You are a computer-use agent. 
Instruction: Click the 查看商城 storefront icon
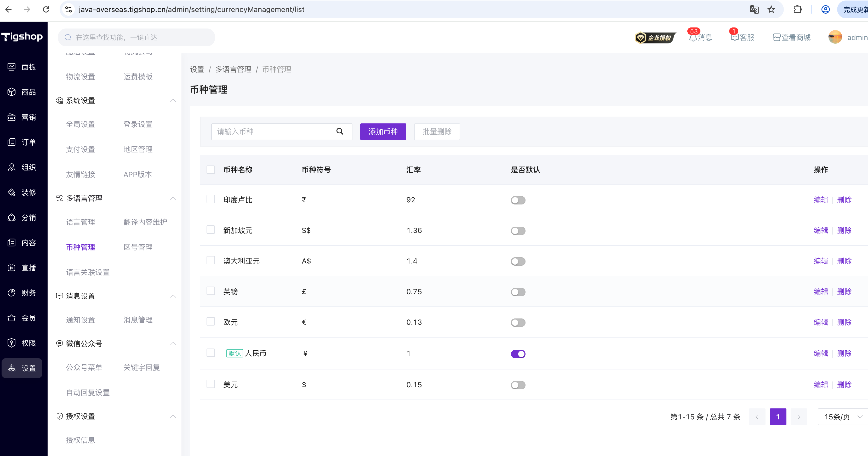(776, 37)
